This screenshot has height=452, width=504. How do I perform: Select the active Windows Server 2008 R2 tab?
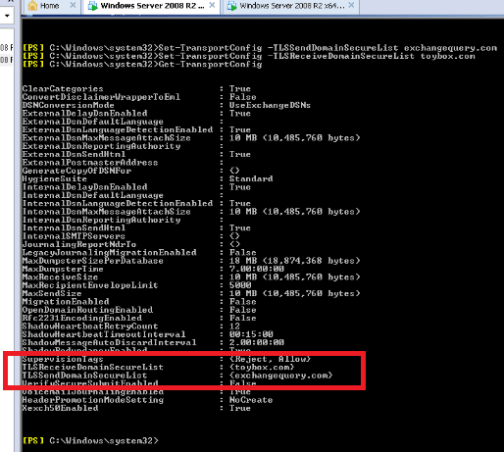pyautogui.click(x=152, y=6)
